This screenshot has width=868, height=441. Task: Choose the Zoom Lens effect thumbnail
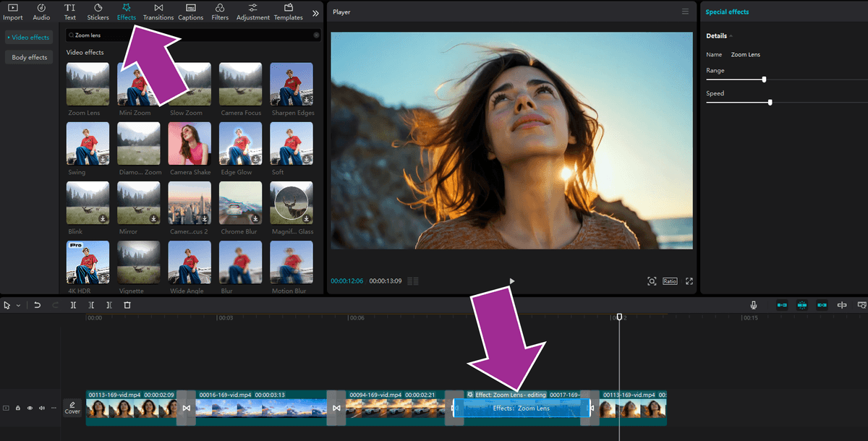[x=88, y=84]
